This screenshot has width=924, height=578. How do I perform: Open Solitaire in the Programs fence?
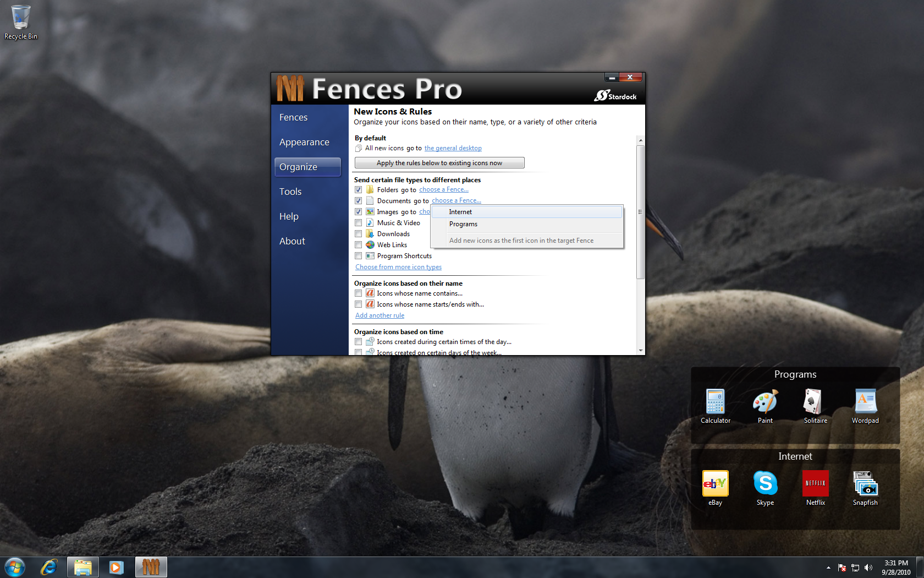[x=815, y=406]
